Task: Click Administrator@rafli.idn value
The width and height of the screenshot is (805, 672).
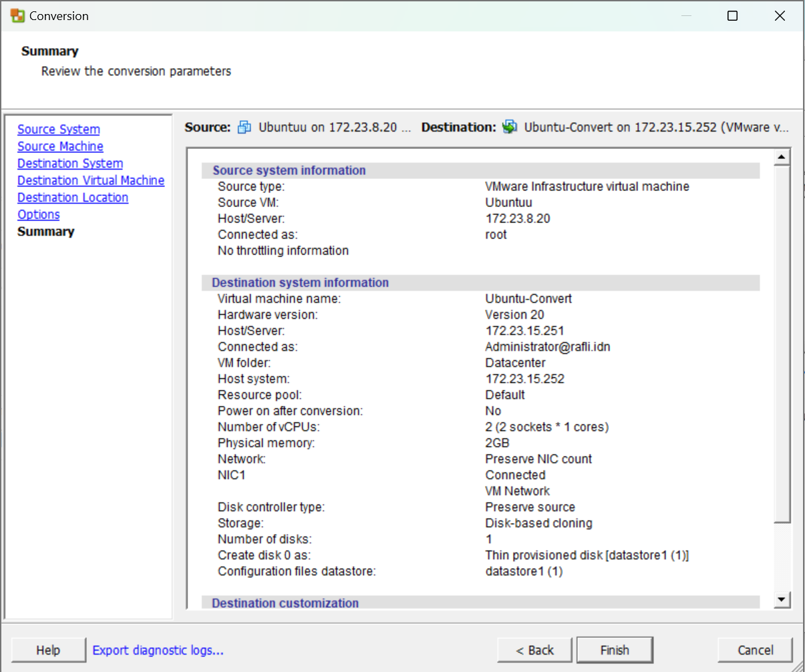Action: [x=548, y=347]
